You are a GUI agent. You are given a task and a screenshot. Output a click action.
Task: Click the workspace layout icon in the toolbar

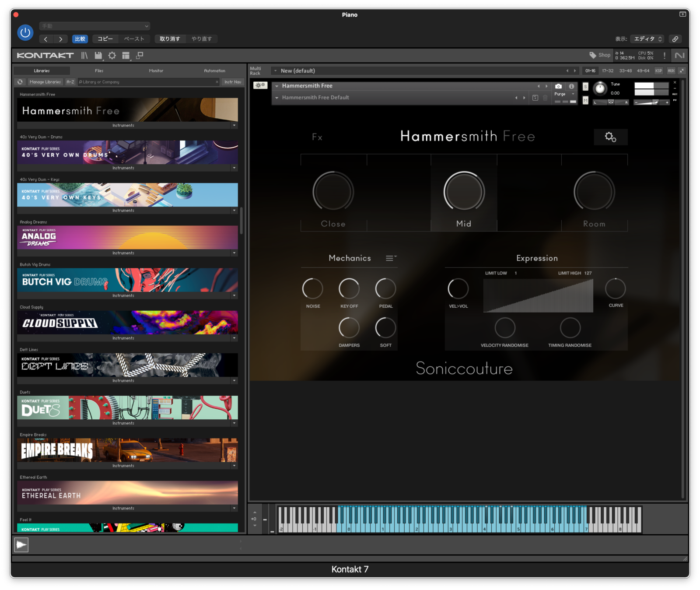pyautogui.click(x=126, y=55)
